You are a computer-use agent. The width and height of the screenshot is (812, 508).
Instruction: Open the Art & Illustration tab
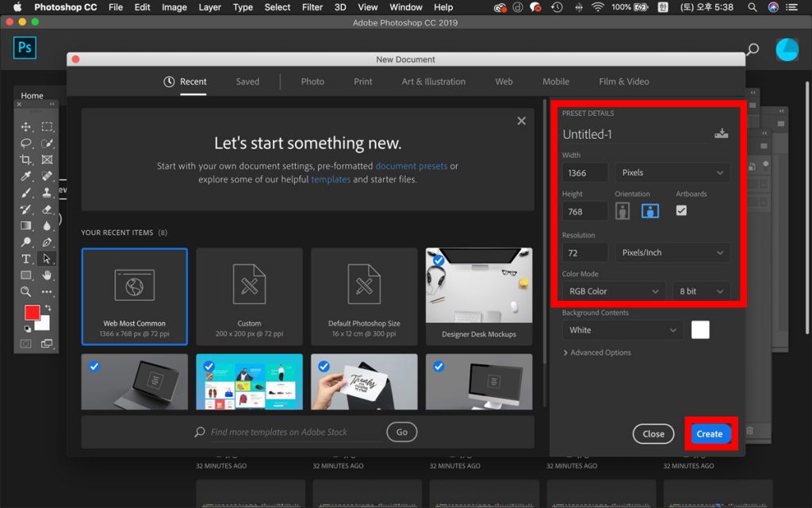coord(434,82)
